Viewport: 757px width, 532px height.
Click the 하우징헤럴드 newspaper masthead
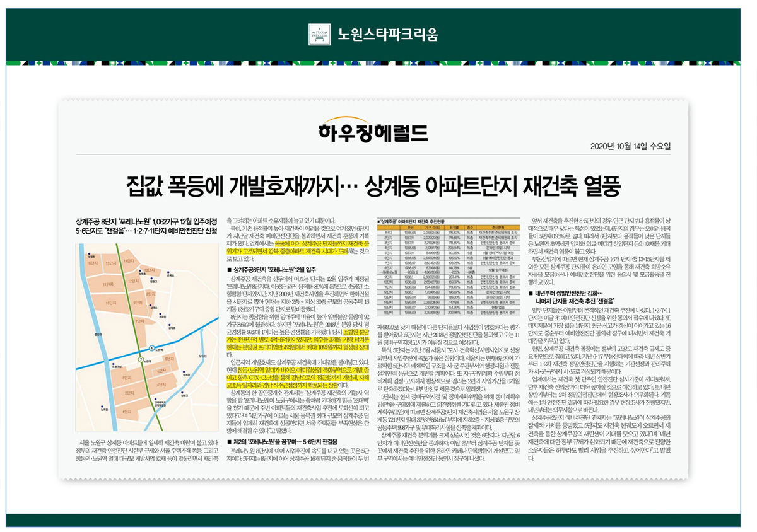373,130
